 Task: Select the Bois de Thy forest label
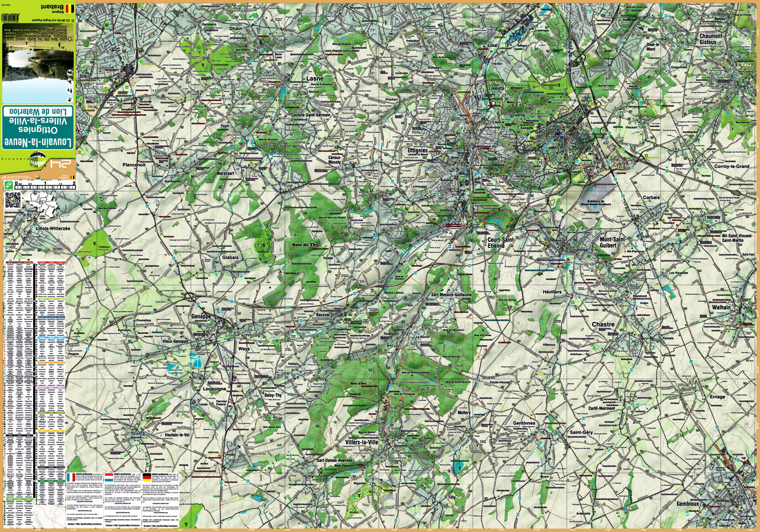point(305,245)
